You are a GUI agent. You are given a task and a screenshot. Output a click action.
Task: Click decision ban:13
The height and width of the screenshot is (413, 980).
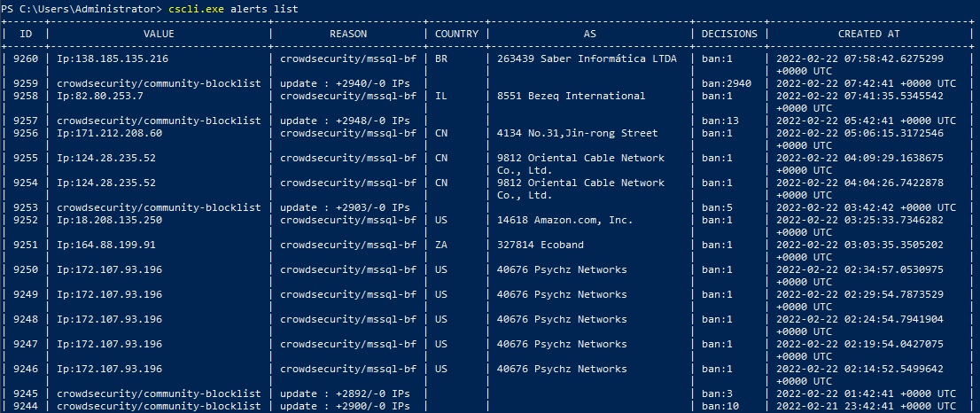[x=720, y=121]
